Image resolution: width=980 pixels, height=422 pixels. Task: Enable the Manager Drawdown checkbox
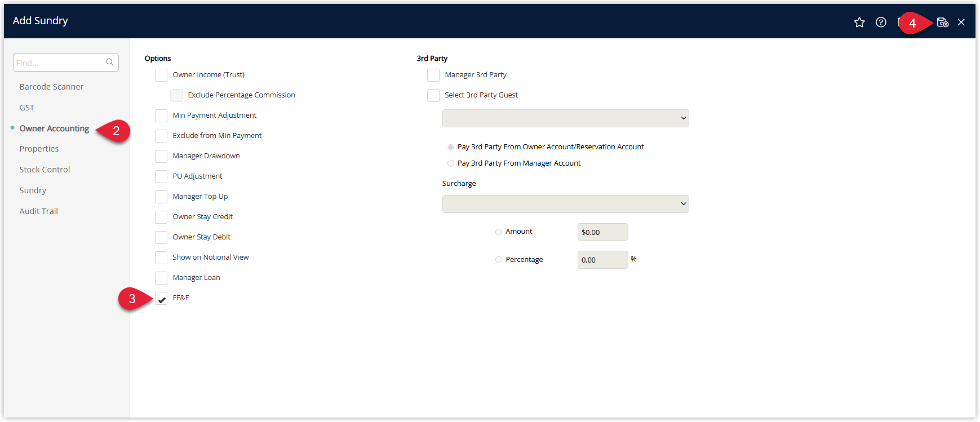(161, 156)
